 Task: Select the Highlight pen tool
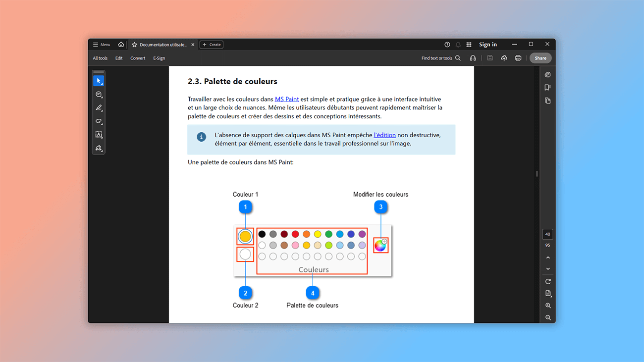[99, 107]
